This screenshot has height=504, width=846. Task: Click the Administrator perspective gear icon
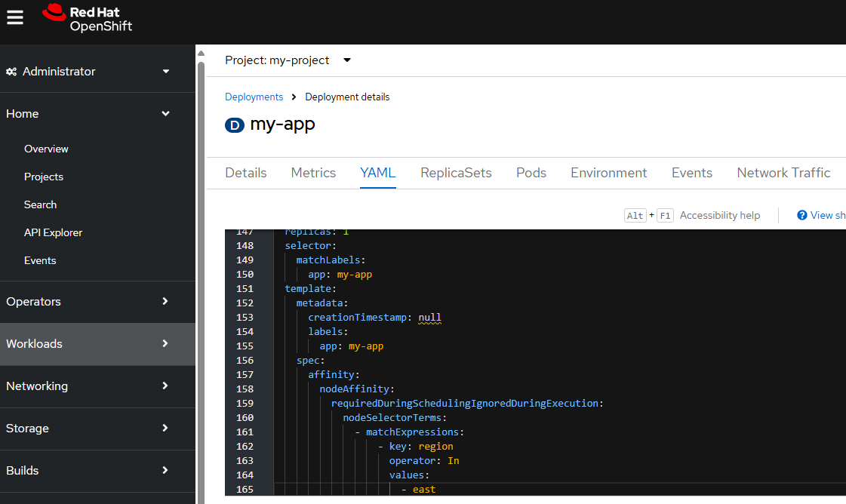(x=11, y=72)
